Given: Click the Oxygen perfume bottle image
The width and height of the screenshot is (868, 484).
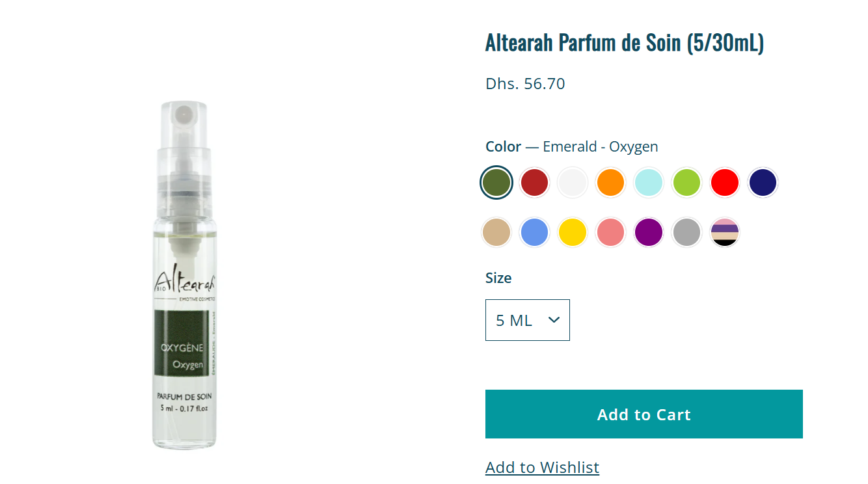Looking at the screenshot, I should click(185, 275).
